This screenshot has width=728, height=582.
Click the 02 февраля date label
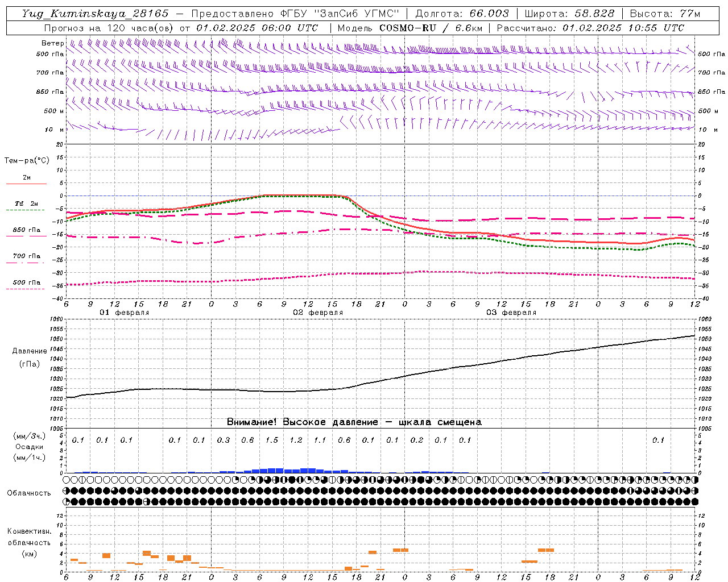(318, 313)
